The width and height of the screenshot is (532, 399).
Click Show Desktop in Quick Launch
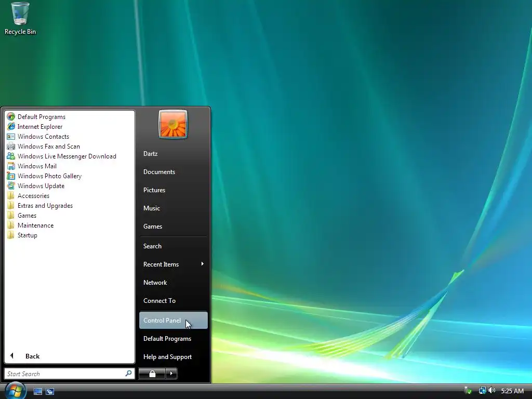pos(37,391)
